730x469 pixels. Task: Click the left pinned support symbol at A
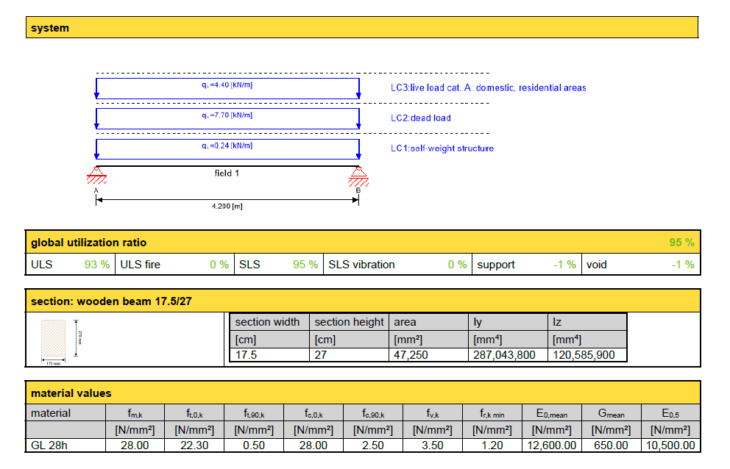pyautogui.click(x=96, y=178)
